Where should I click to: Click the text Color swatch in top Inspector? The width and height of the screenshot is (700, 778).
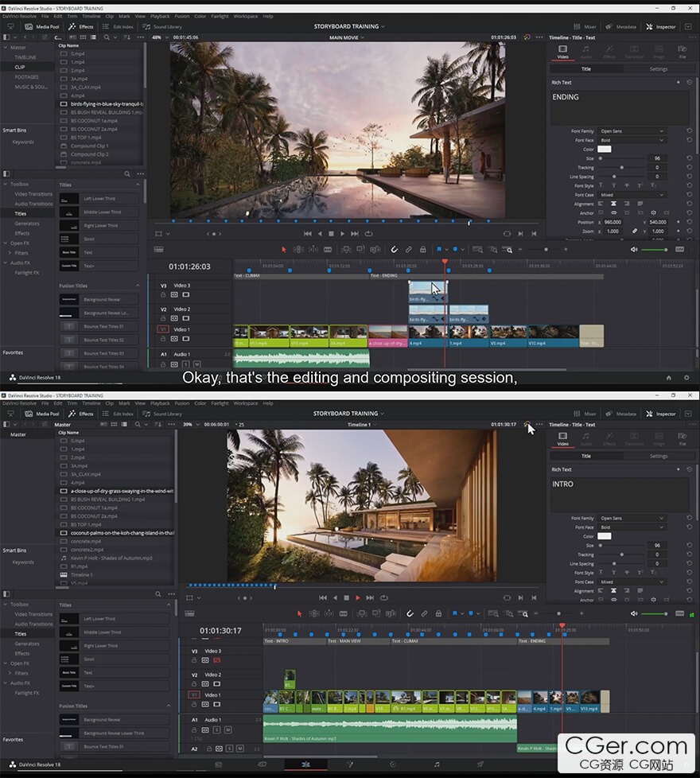(605, 150)
